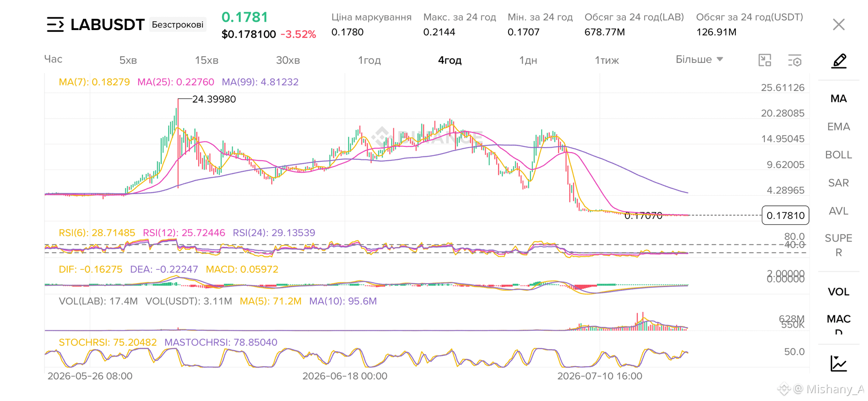This screenshot has height=401, width=868.
Task: Switch to the 1год timeframe
Action: pyautogui.click(x=369, y=60)
